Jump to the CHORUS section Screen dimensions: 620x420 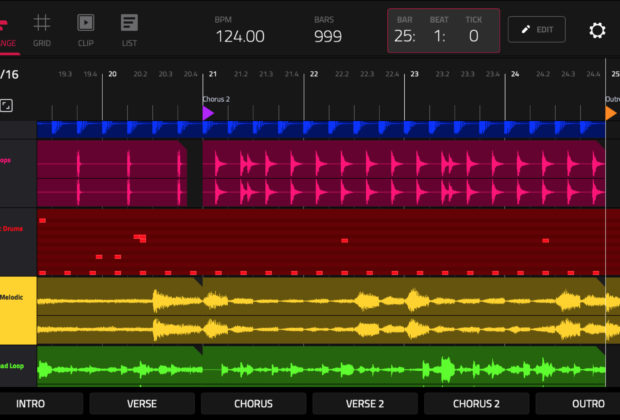pyautogui.click(x=253, y=404)
